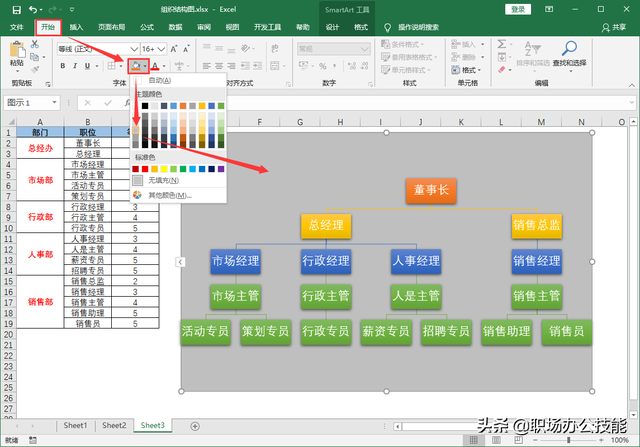640x447 pixels.
Task: Click the Save icon in title bar
Action: pos(16,9)
